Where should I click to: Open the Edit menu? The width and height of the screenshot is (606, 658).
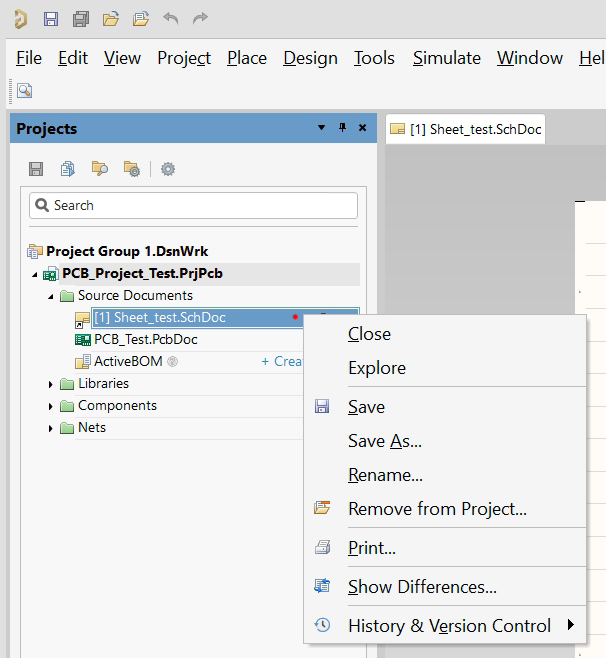coord(73,58)
